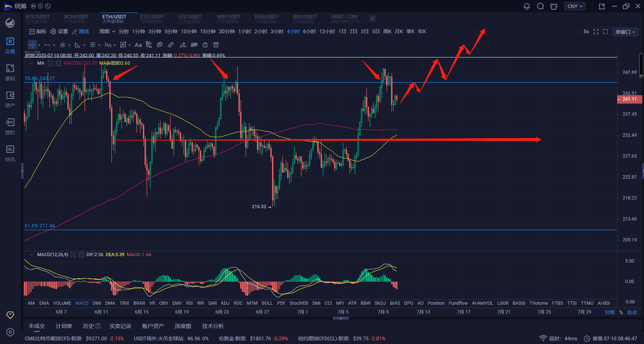Toggle percentage % scale
The image size is (644, 344).
(x=621, y=312)
